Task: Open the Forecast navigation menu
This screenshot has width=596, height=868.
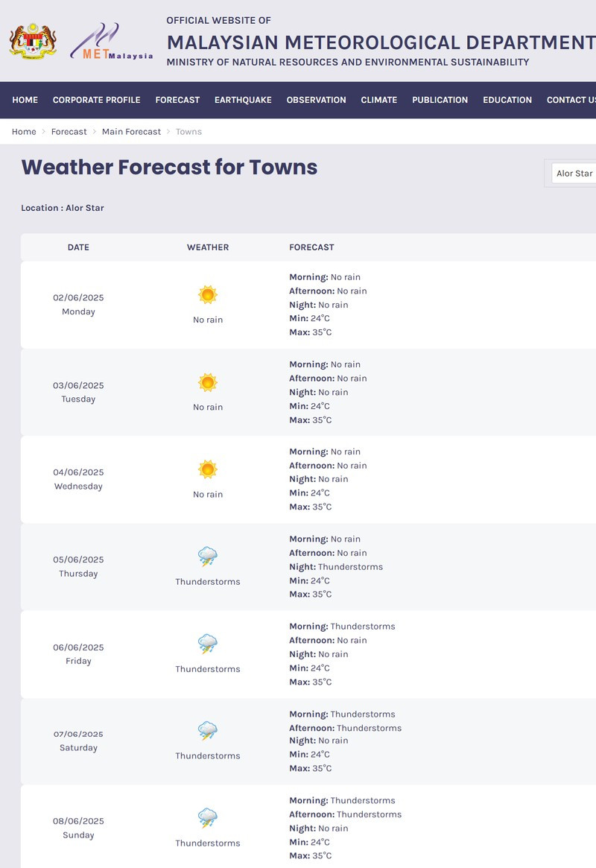Action: click(x=177, y=100)
